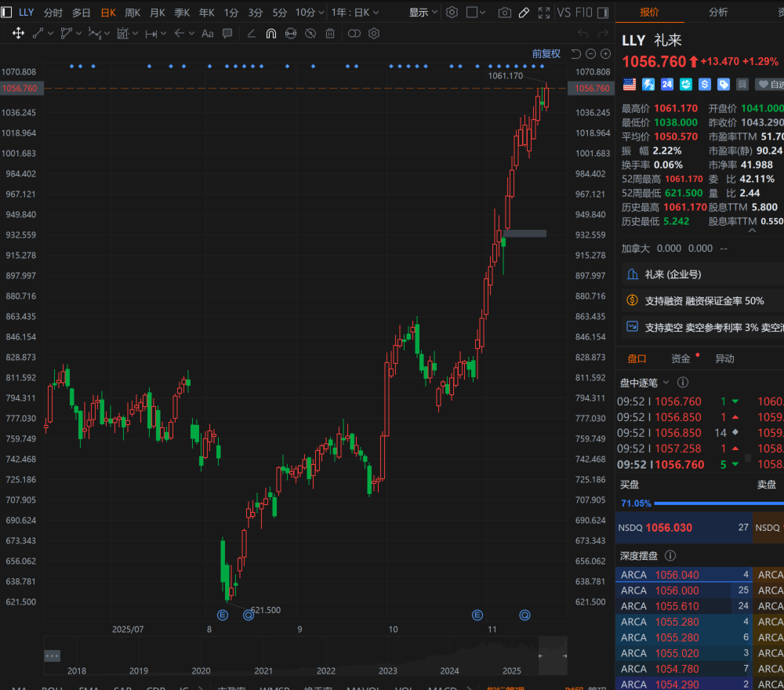This screenshot has height=690, width=784.
Task: Delete drawings with the trash icon
Action: 330,33
